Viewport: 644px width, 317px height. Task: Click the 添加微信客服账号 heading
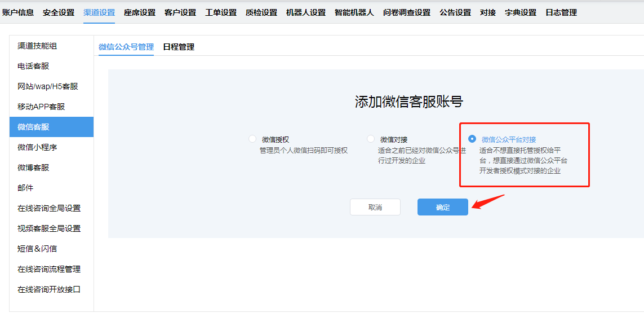[409, 102]
